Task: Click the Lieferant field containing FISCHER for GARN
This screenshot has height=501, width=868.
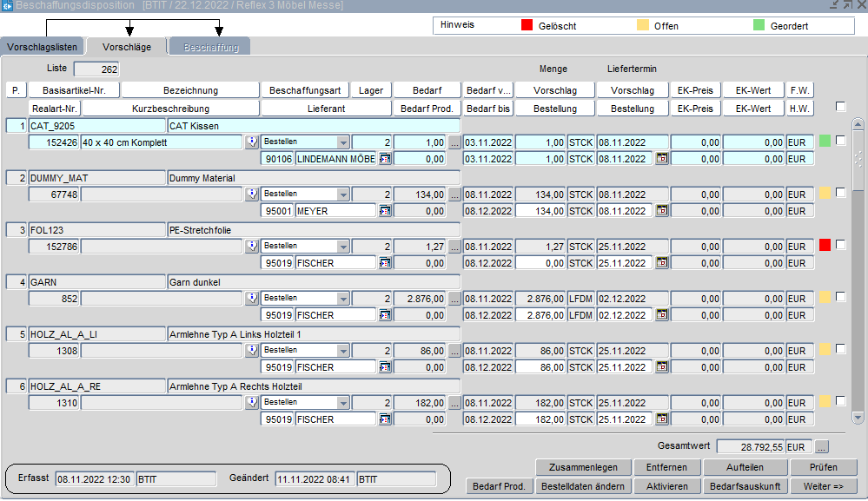Action: tap(335, 315)
